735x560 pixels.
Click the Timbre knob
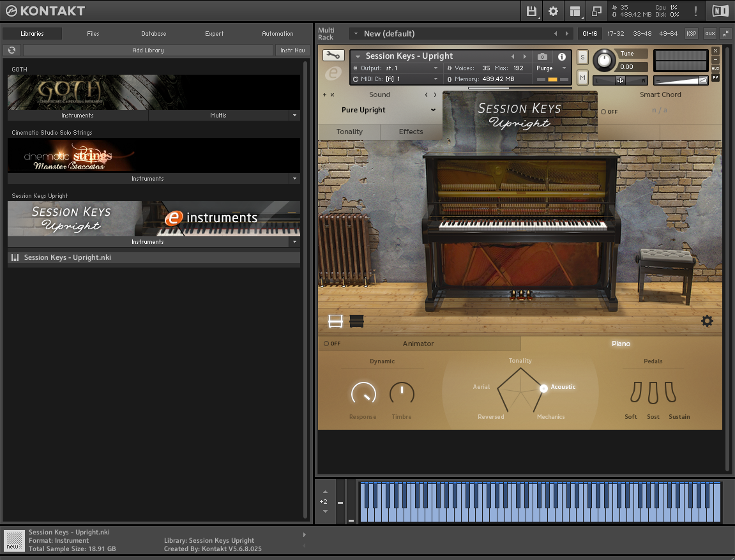point(402,393)
